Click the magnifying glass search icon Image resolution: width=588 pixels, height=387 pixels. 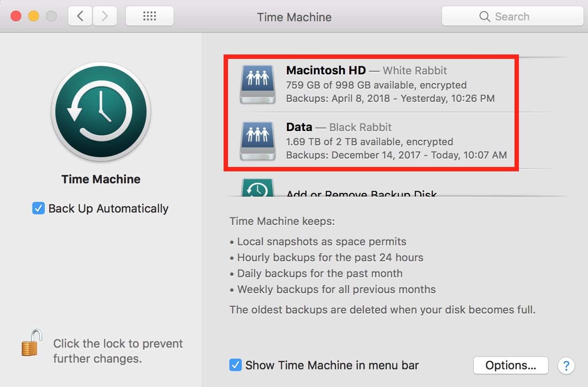pos(485,17)
